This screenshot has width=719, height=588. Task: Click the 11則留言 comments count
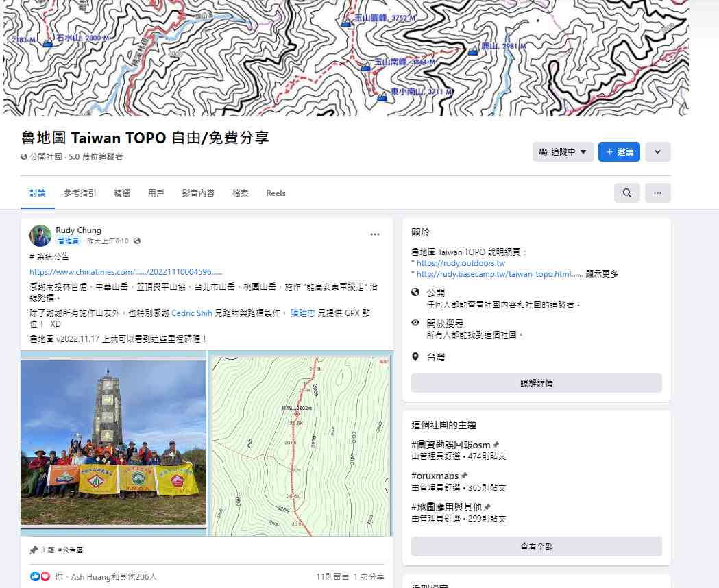click(x=332, y=577)
